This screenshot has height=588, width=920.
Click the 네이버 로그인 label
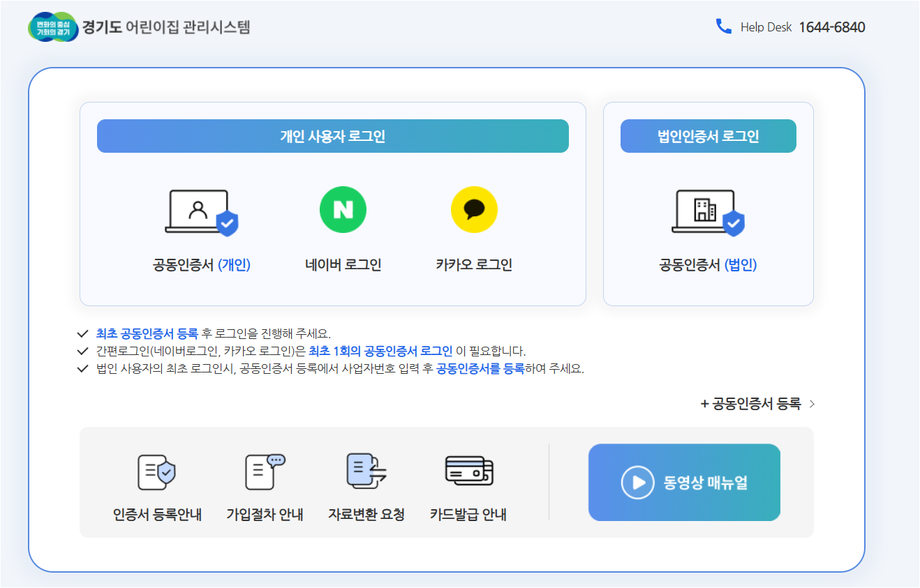click(x=343, y=265)
